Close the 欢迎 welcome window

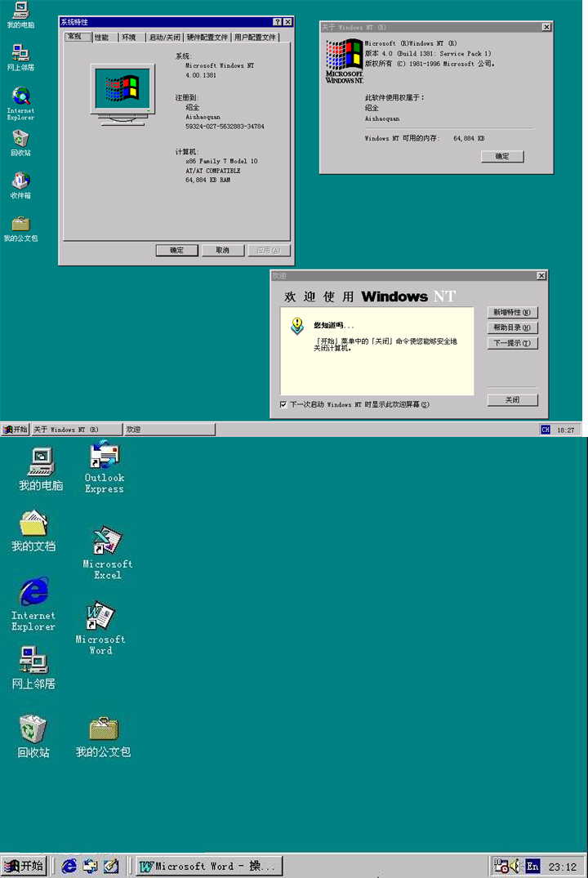541,275
